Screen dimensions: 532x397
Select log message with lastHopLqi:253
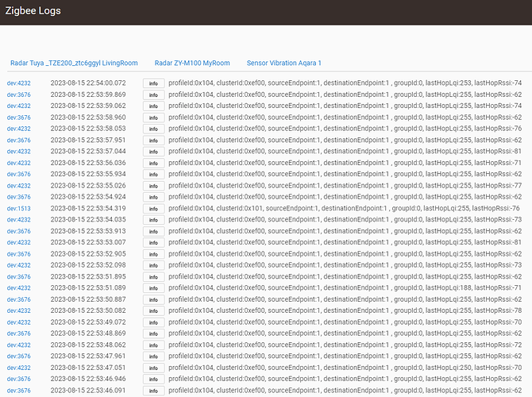(345, 83)
